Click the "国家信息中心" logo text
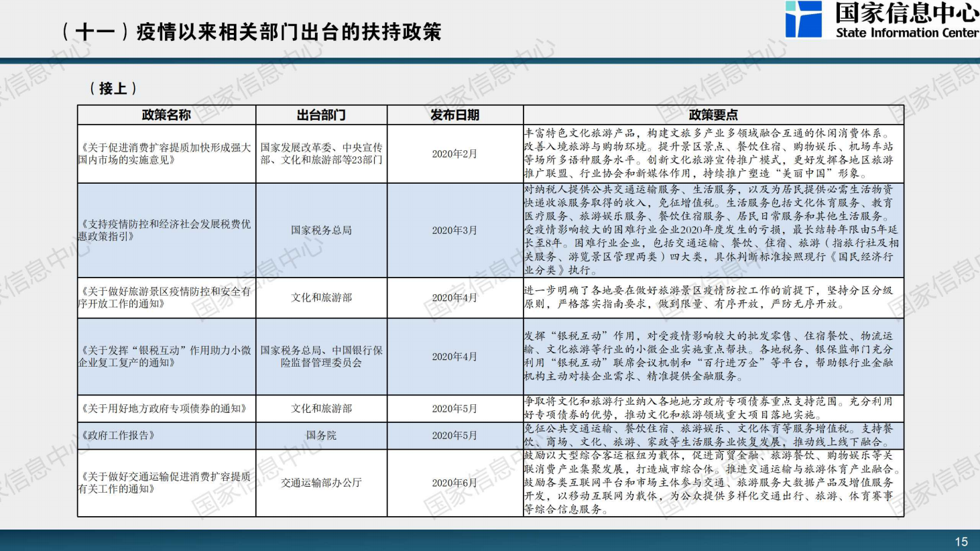 click(906, 13)
